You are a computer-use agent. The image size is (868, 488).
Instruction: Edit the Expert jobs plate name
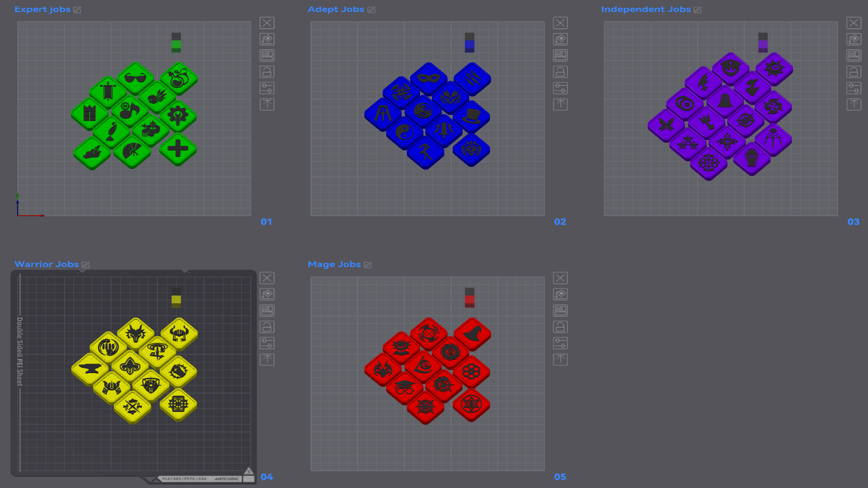[77, 10]
